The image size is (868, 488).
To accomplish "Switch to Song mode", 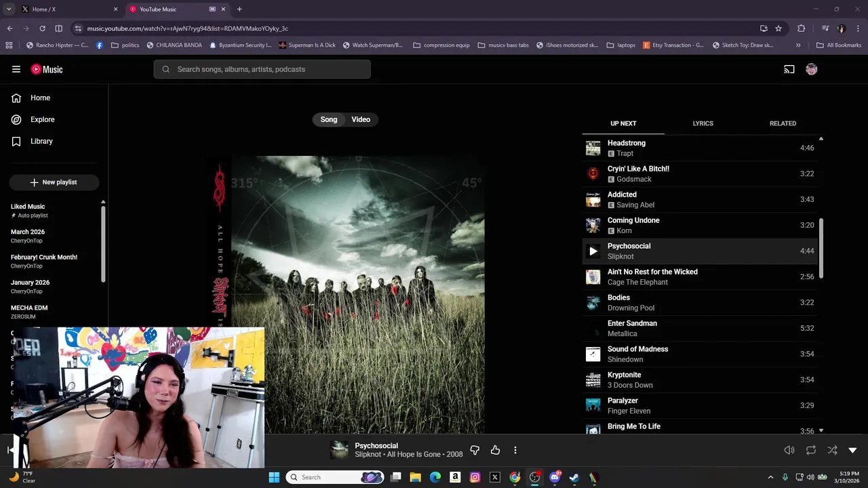I will pyautogui.click(x=329, y=119).
